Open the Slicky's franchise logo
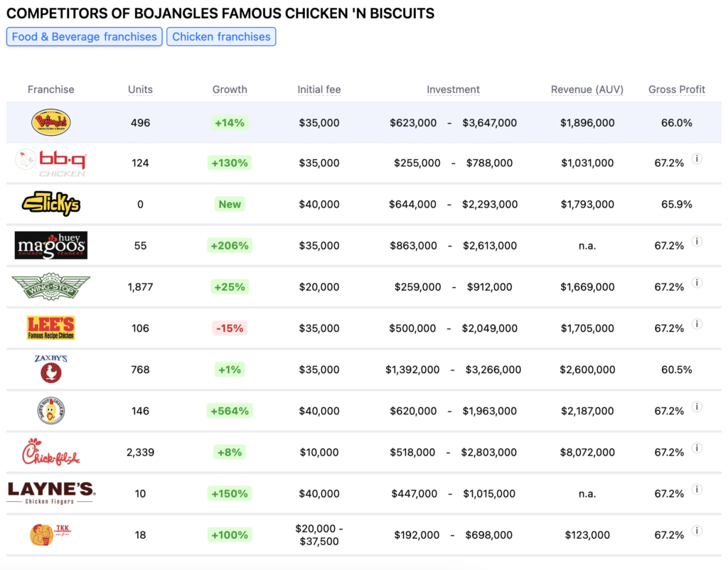Screen dimensions: 728x570 tap(50, 204)
